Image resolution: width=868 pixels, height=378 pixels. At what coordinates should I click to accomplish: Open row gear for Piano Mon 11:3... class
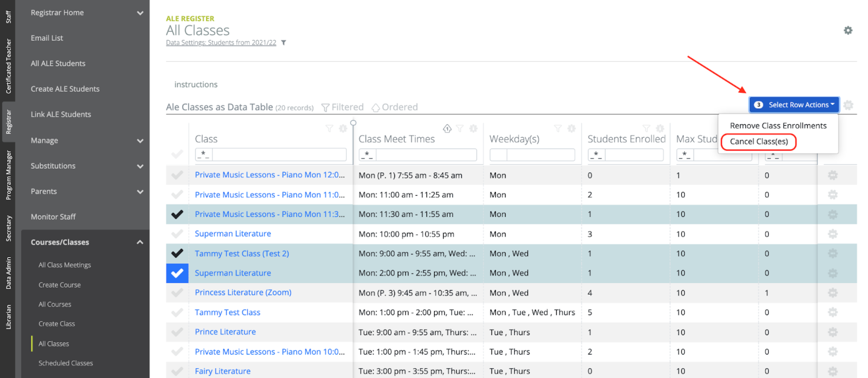pyautogui.click(x=833, y=214)
